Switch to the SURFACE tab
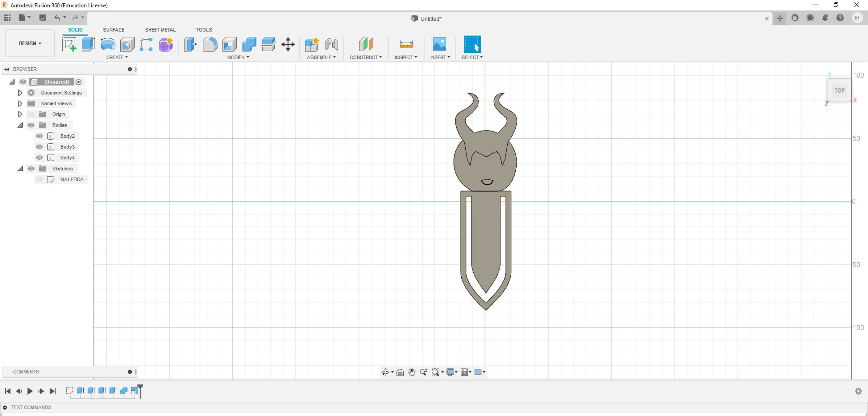Viewport: 868px width, 416px height. pyautogui.click(x=114, y=30)
